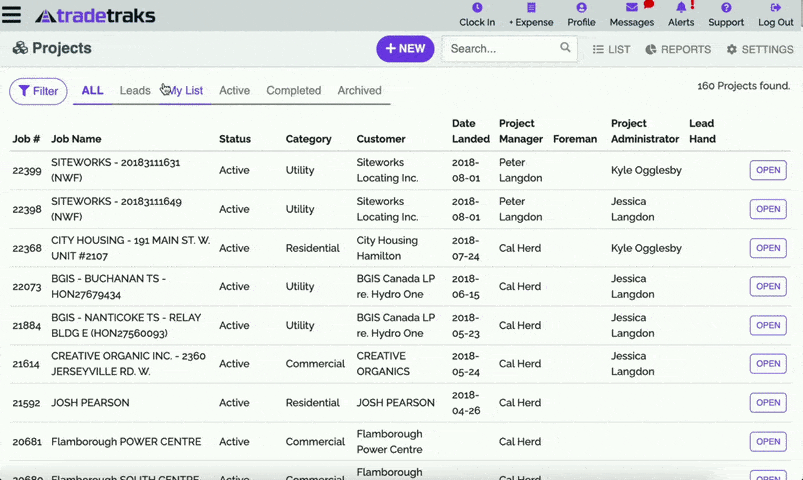The width and height of the screenshot is (803, 480).
Task: Switch to the Archived tab
Action: [359, 91]
